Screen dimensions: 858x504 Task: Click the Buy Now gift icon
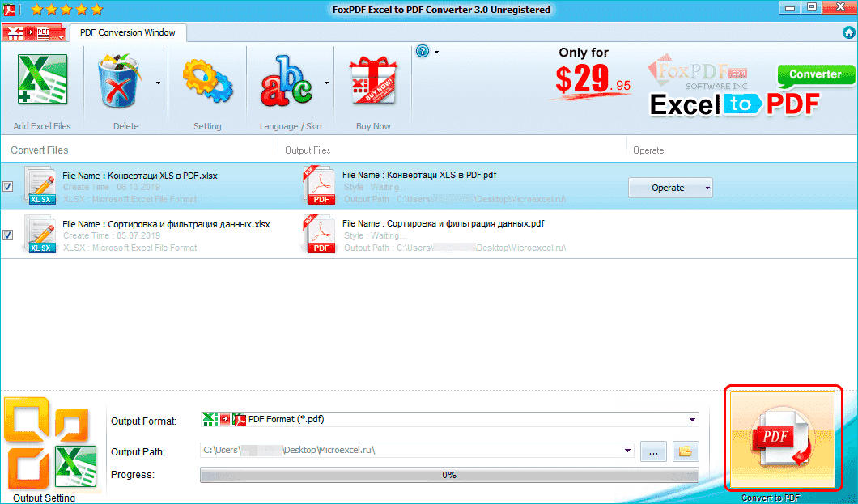pos(372,81)
